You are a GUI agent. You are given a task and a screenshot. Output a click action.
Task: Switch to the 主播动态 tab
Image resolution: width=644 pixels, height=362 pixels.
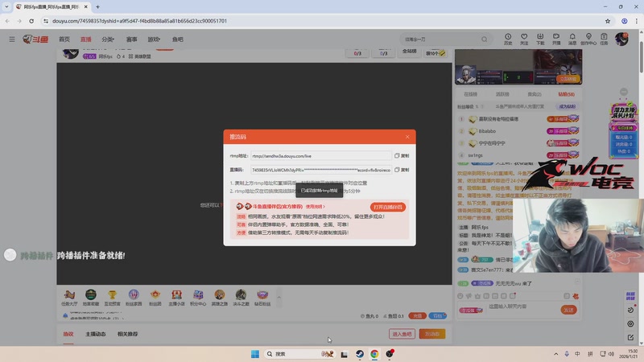pos(96,334)
